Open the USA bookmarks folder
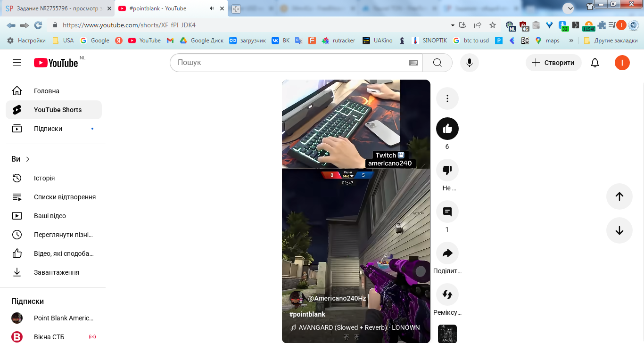644x343 pixels. click(x=63, y=41)
